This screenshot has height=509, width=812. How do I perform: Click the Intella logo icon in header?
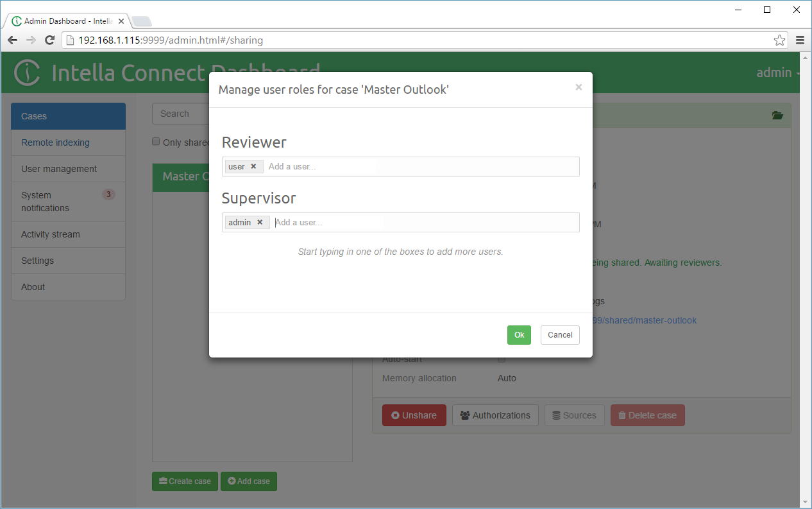(x=27, y=73)
